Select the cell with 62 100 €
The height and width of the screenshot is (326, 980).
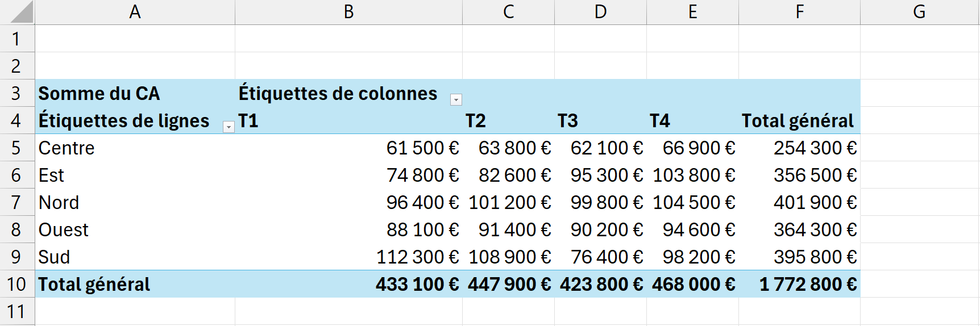601,148
